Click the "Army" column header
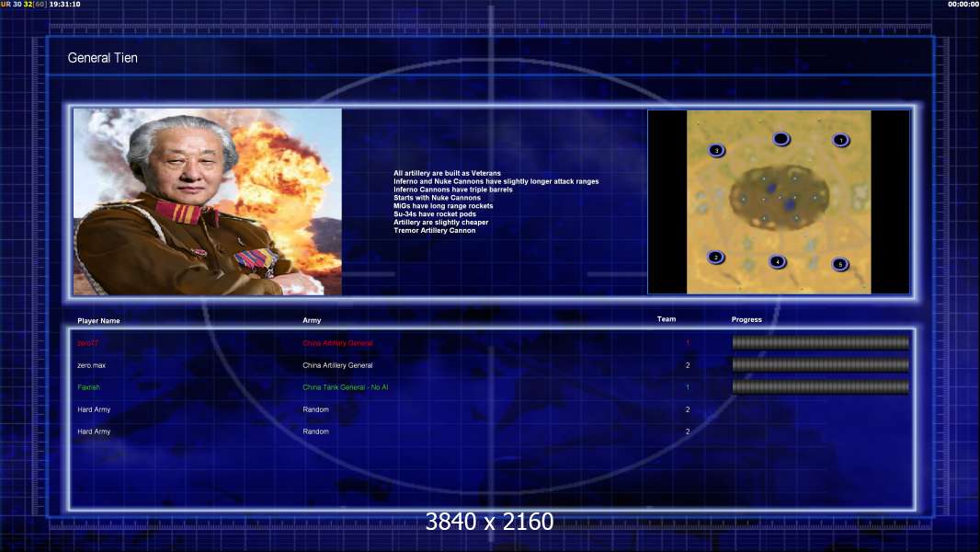This screenshot has height=552, width=980. click(x=312, y=320)
